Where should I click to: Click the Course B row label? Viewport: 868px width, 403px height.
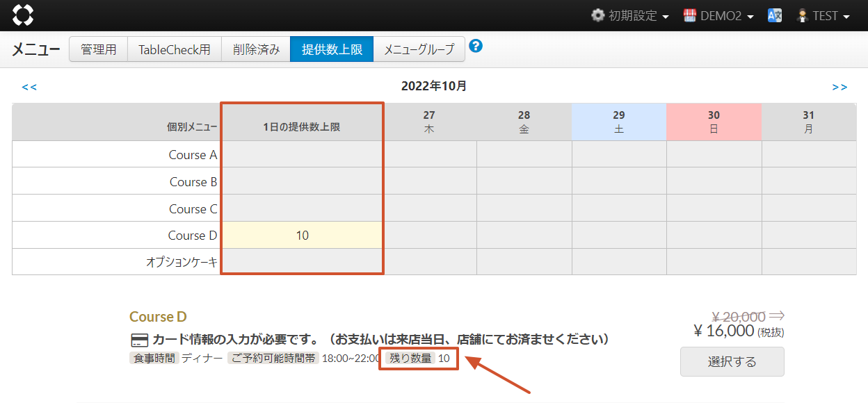(193, 182)
